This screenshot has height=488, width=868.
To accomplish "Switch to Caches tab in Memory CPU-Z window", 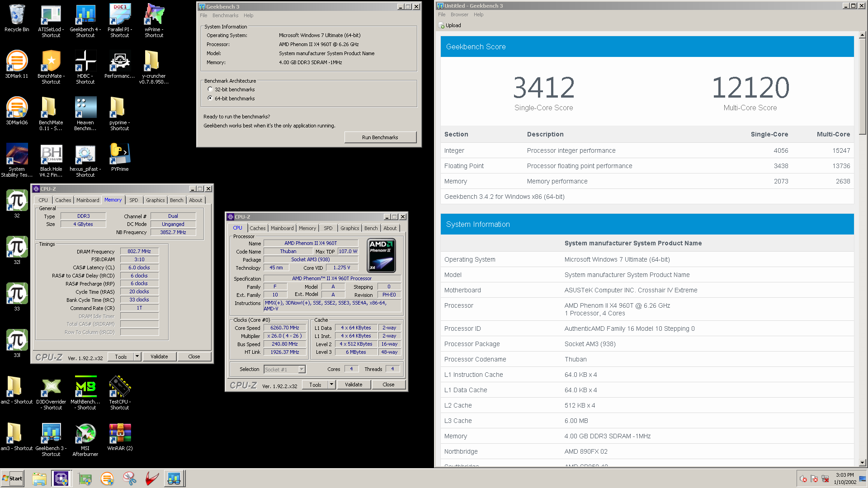I will click(x=63, y=200).
